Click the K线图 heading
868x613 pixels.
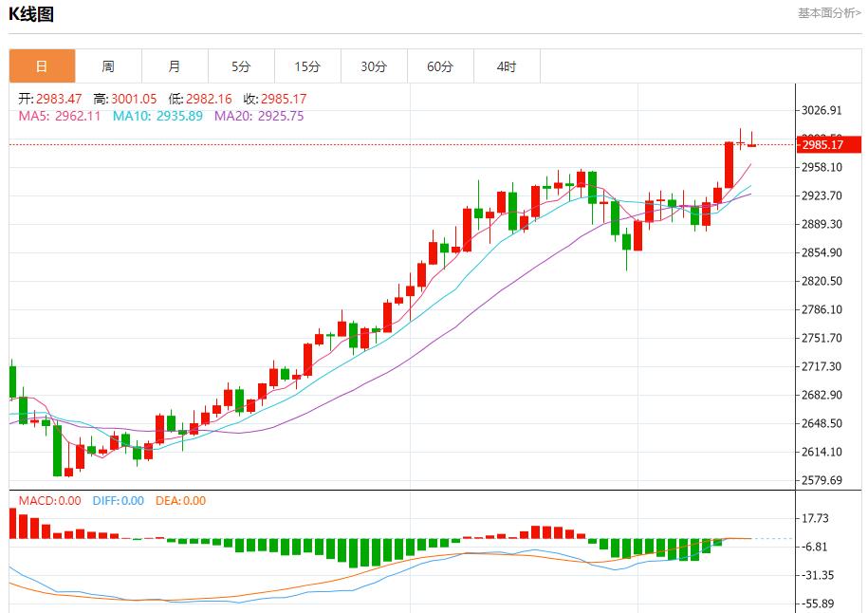click(x=31, y=14)
